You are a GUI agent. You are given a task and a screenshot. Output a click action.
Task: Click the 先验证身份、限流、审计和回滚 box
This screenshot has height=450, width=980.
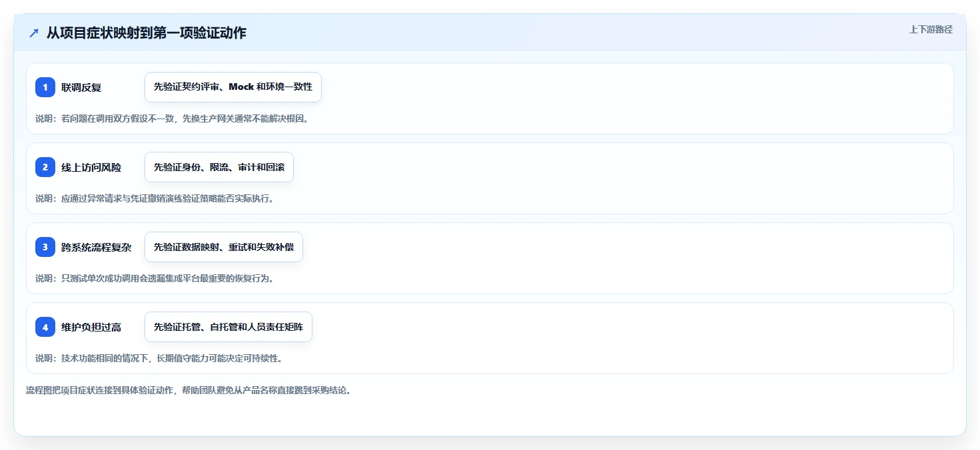point(219,167)
